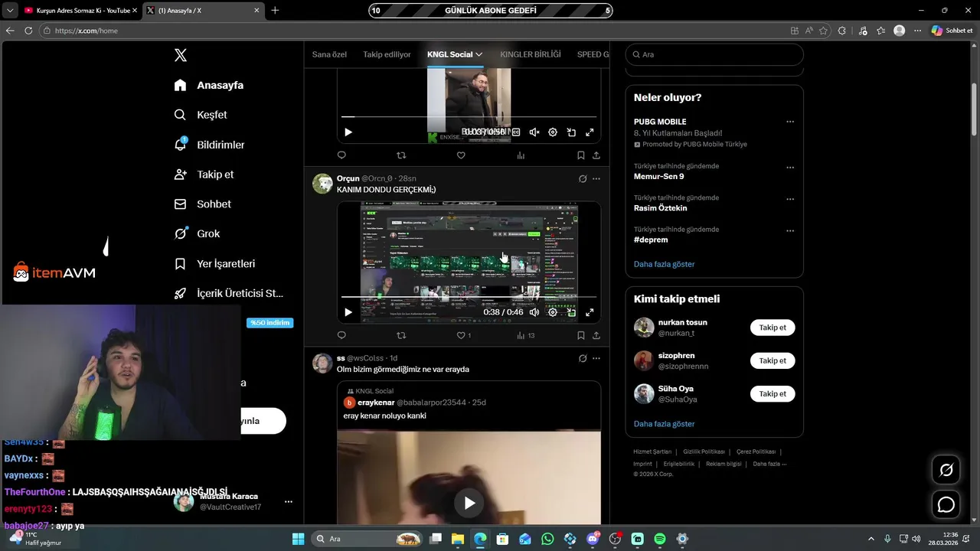Open Sohbet messages page

202,204
